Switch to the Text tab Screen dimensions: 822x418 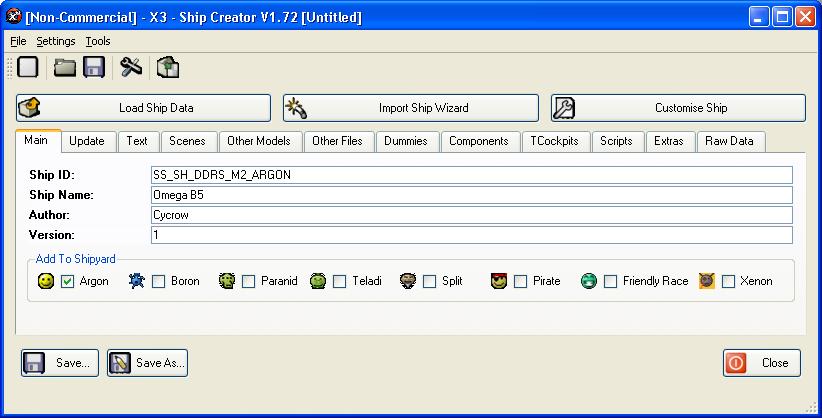point(137,141)
